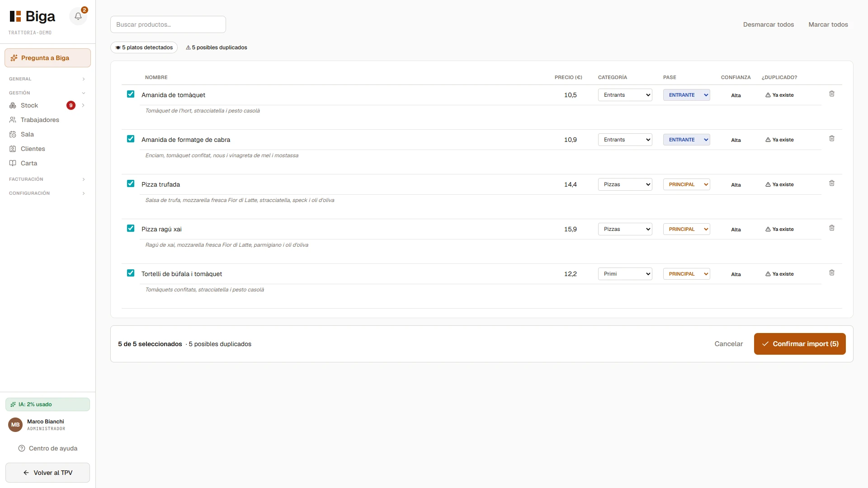Go to Trabajadores section
The image size is (868, 488).
click(x=47, y=120)
